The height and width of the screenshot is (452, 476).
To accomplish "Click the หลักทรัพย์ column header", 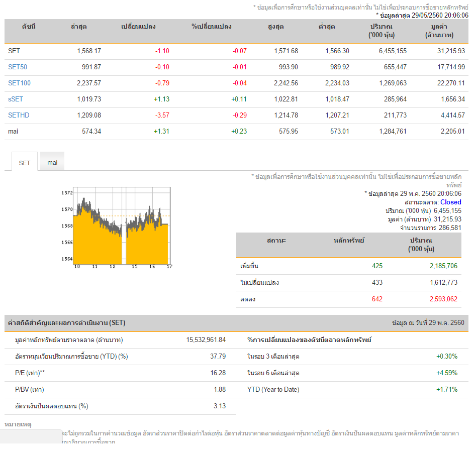I will pyautogui.click(x=349, y=241).
